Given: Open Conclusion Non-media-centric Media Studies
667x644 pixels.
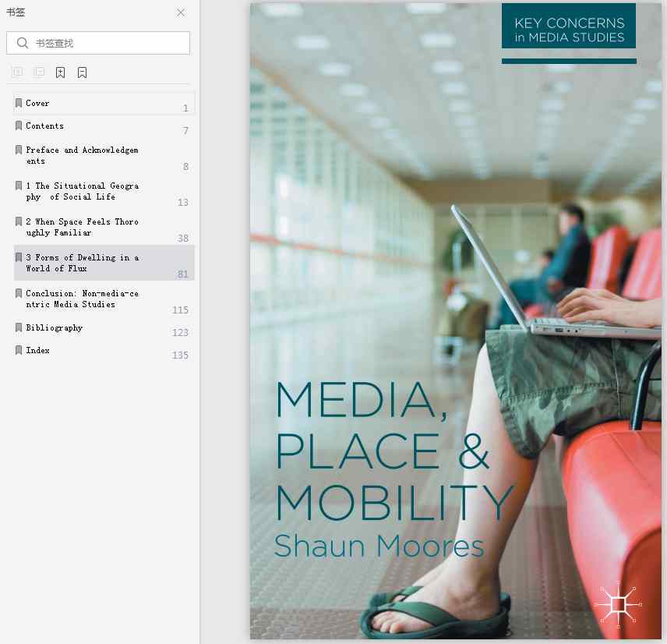Looking at the screenshot, I should 104,299.
